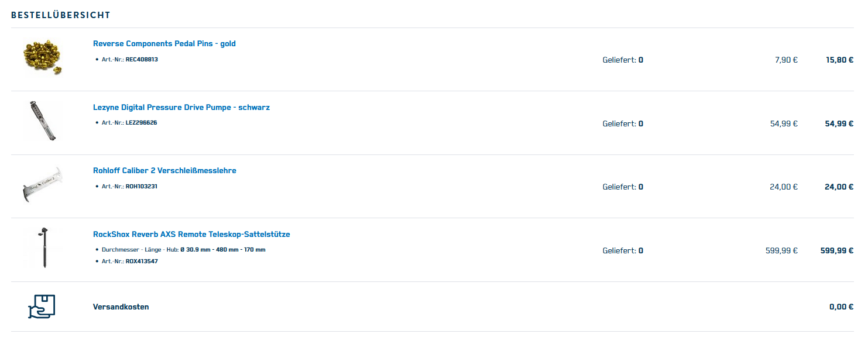Click the 599,99 € bold total price
Image resolution: width=868 pixels, height=344 pixels.
[836, 250]
